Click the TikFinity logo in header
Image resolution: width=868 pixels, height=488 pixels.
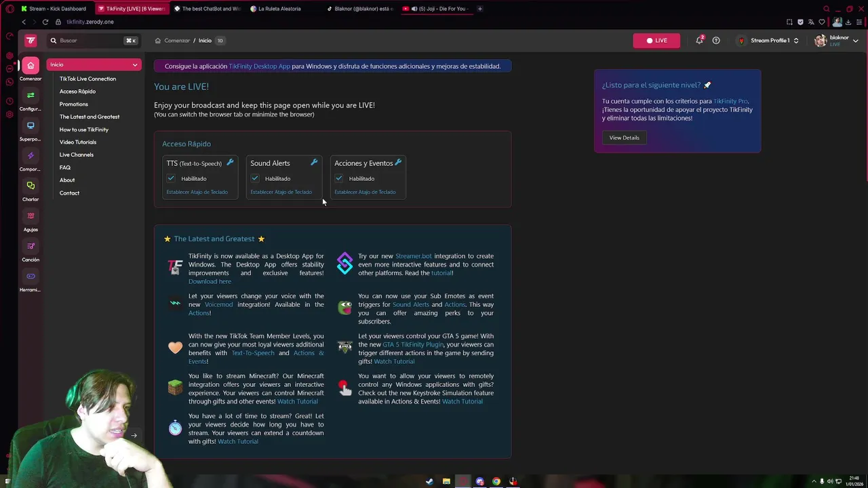[31, 41]
